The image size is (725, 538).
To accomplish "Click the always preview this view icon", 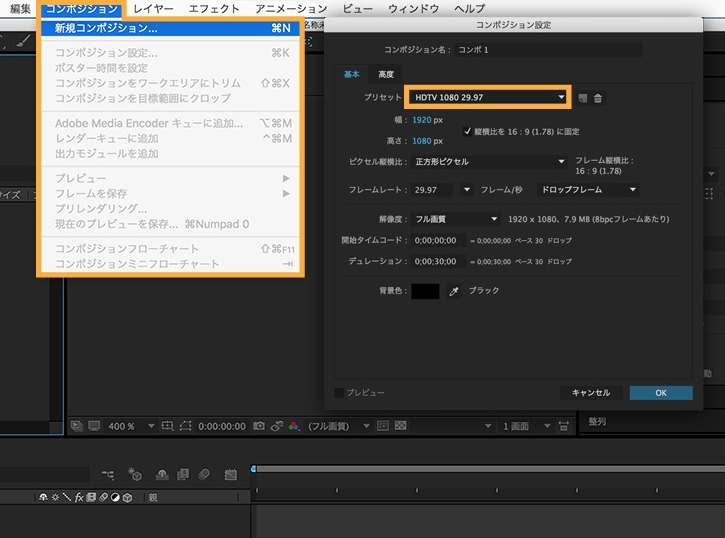I will 77,426.
